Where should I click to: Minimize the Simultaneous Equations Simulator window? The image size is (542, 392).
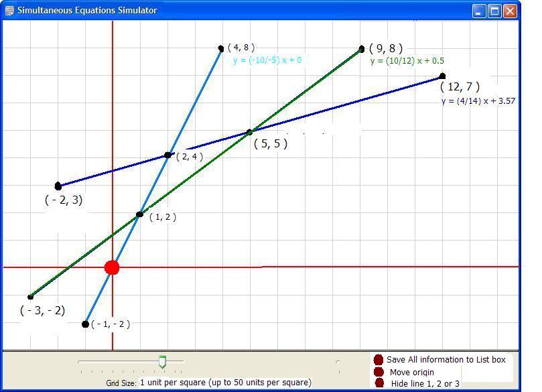click(479, 11)
